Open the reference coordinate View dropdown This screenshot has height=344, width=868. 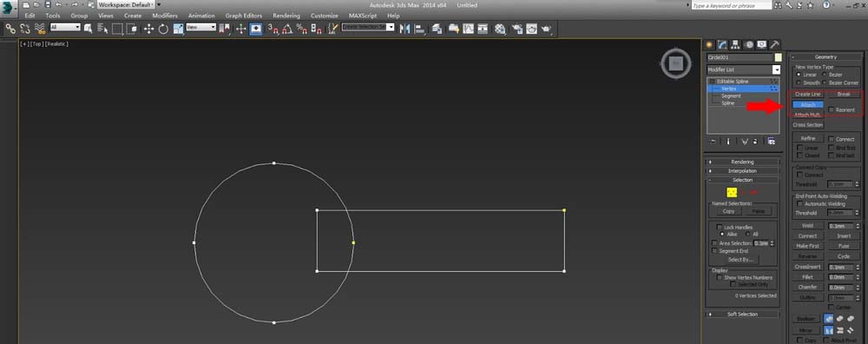coord(201,27)
